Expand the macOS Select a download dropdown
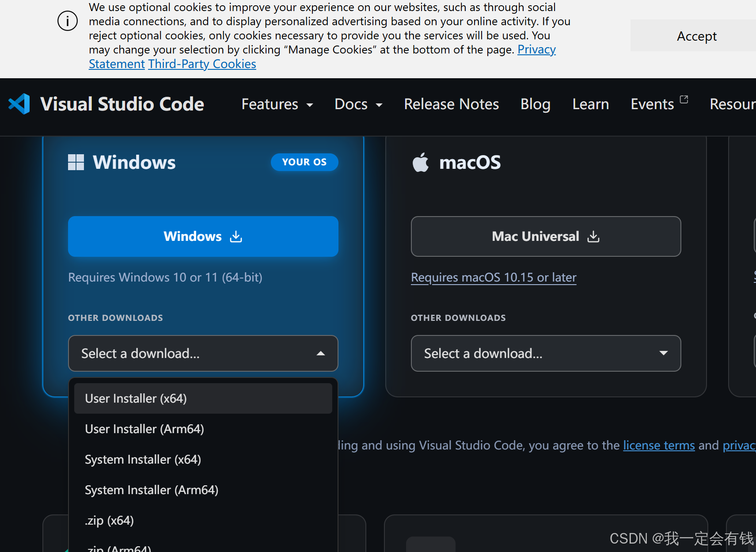756x552 pixels. 546,353
